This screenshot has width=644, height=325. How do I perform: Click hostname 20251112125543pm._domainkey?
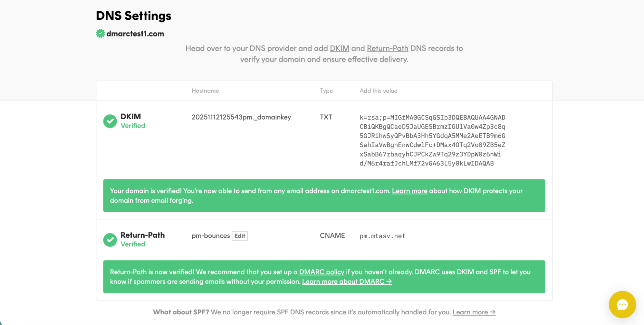point(241,117)
